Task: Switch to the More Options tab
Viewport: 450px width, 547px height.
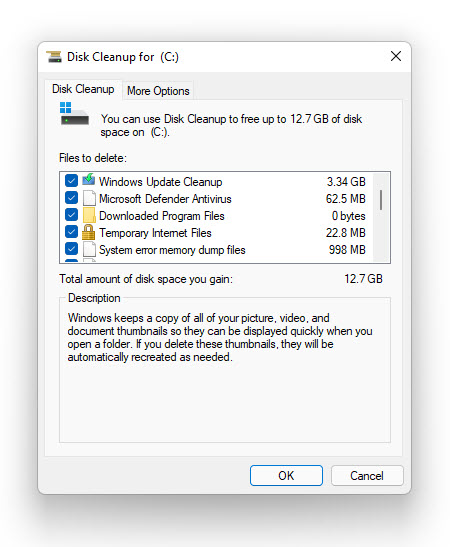Action: tap(158, 91)
